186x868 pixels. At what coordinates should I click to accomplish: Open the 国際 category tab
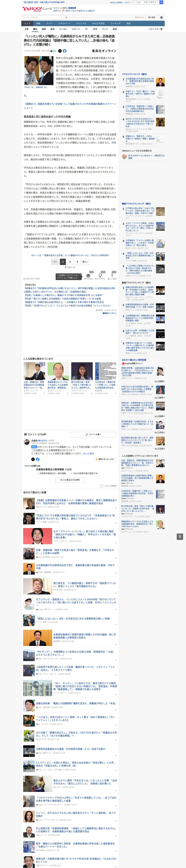(44, 29)
